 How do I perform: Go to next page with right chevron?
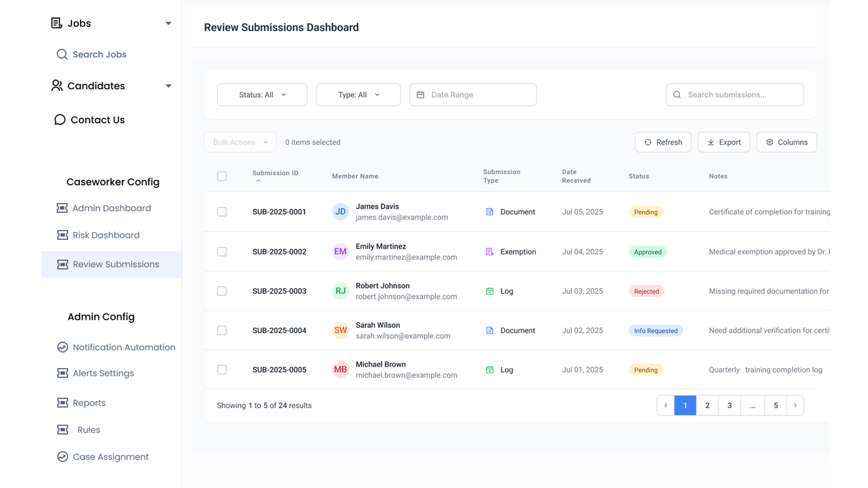(795, 405)
